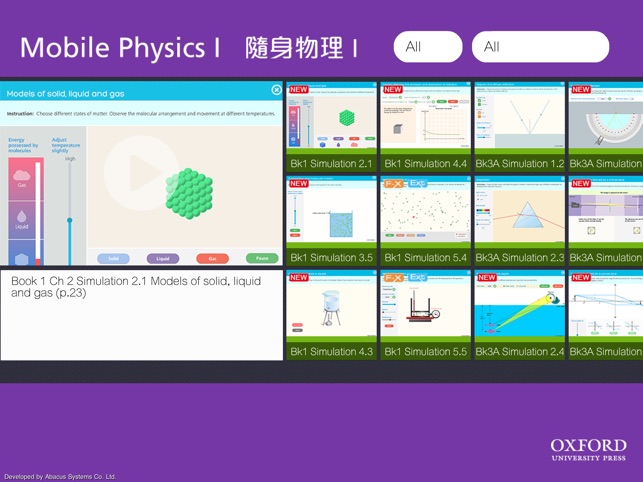
Task: Click NEW badge on Bk1 Simulation 2.1
Action: [x=299, y=89]
